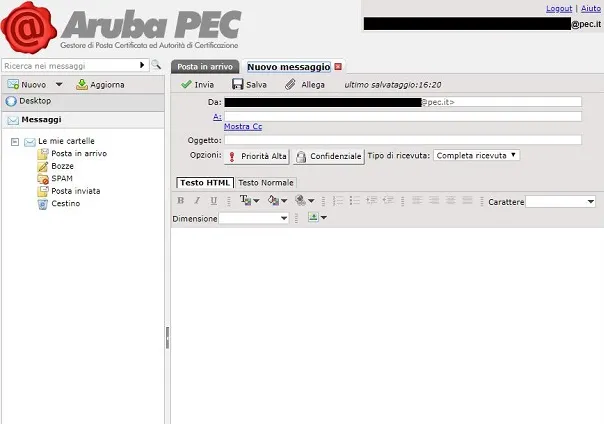The height and width of the screenshot is (424, 604).
Task: Toggle the Priorità Alta option
Action: 257,156
